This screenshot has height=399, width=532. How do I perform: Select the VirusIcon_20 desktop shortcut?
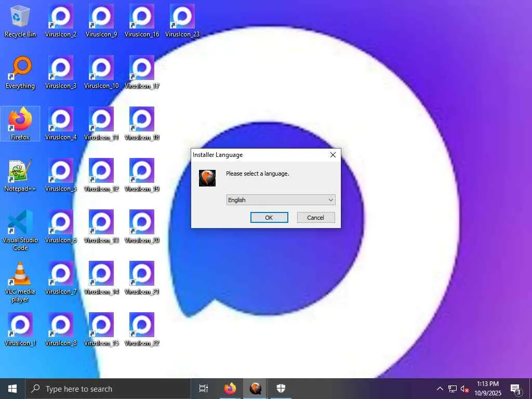142,227
